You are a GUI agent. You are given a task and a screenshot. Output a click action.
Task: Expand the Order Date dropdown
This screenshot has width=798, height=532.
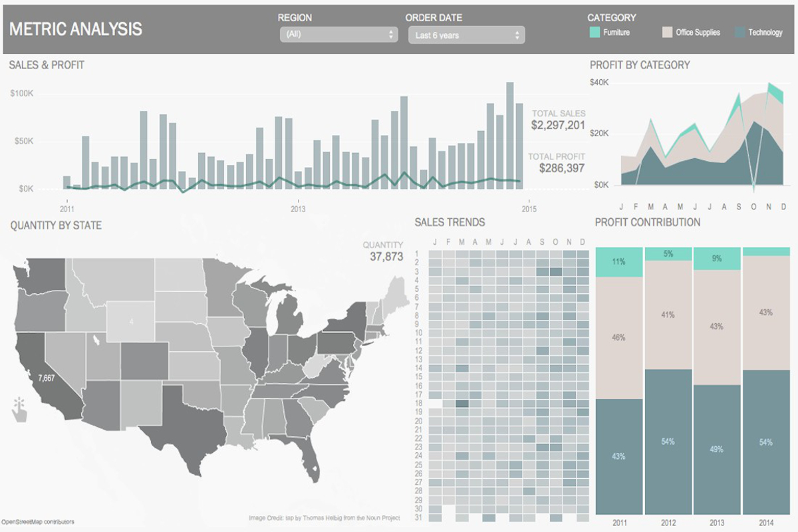tap(465, 35)
